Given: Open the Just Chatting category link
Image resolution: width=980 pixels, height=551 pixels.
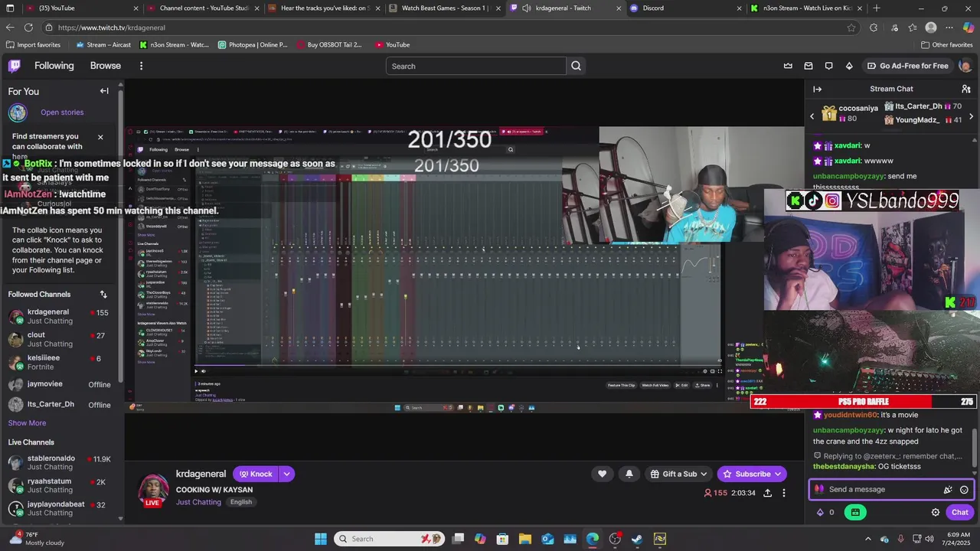Looking at the screenshot, I should [x=198, y=502].
